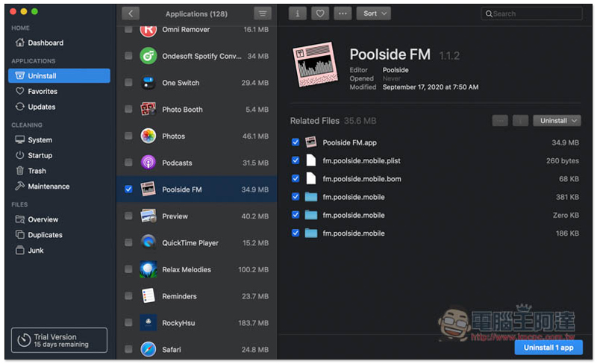
Task: Open Trash cleaning section
Action: [31, 171]
